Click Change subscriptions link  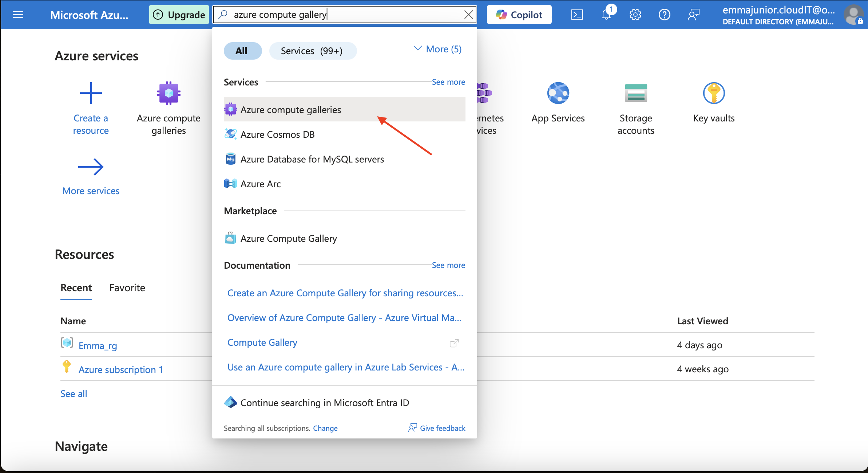[x=325, y=428]
